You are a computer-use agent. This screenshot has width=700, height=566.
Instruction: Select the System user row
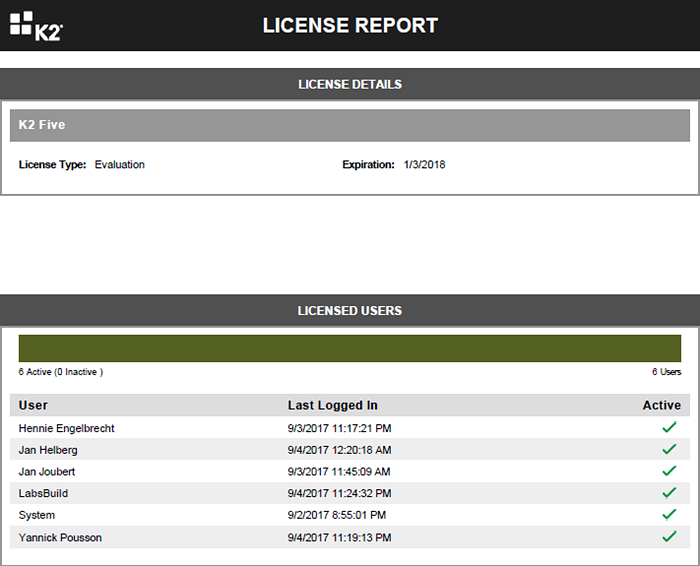350,515
